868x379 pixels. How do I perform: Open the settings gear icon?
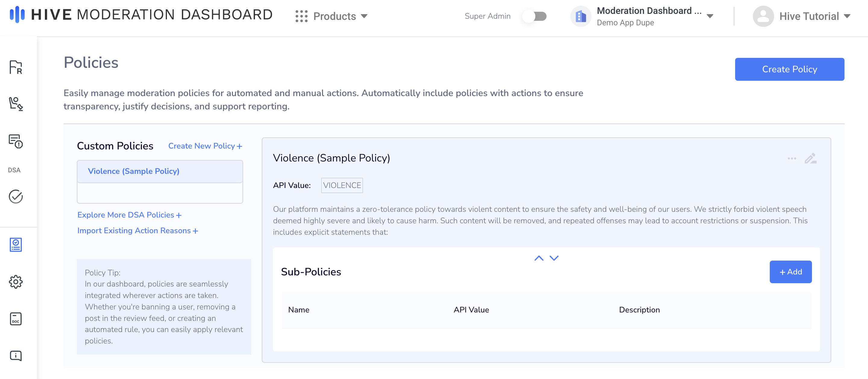(15, 282)
